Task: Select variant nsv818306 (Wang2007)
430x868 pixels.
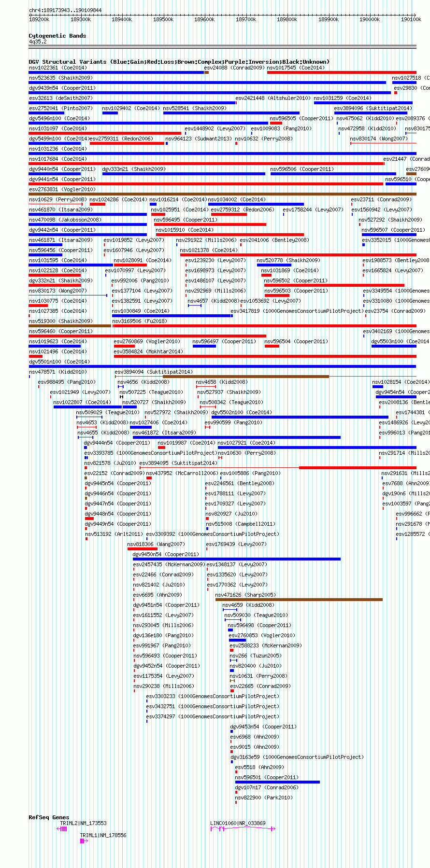Action: 156,544
